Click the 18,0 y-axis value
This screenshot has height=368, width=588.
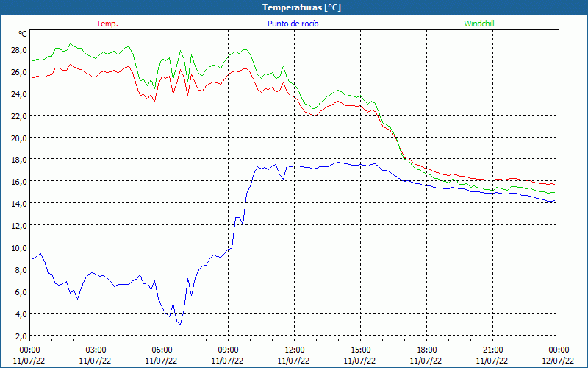point(19,160)
